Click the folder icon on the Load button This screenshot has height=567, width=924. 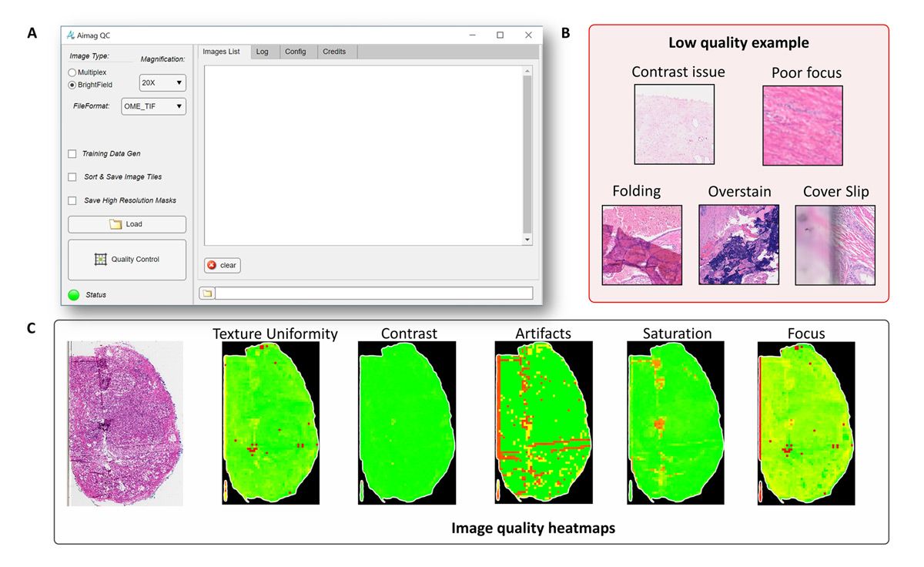(116, 224)
